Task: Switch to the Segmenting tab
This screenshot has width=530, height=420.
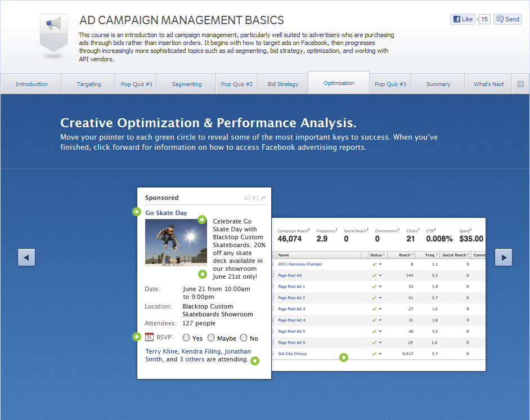Action: coord(187,84)
